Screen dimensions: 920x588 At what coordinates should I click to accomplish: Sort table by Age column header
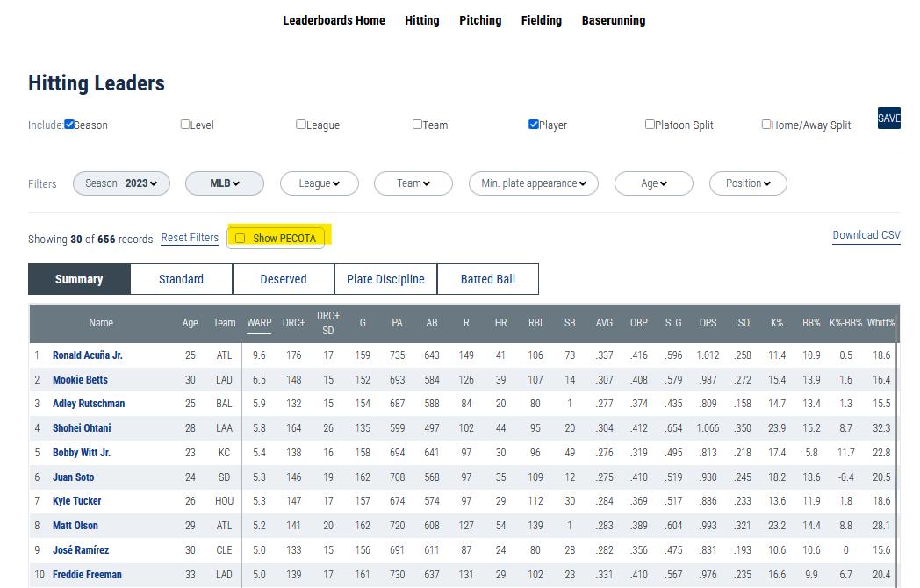pyautogui.click(x=190, y=323)
